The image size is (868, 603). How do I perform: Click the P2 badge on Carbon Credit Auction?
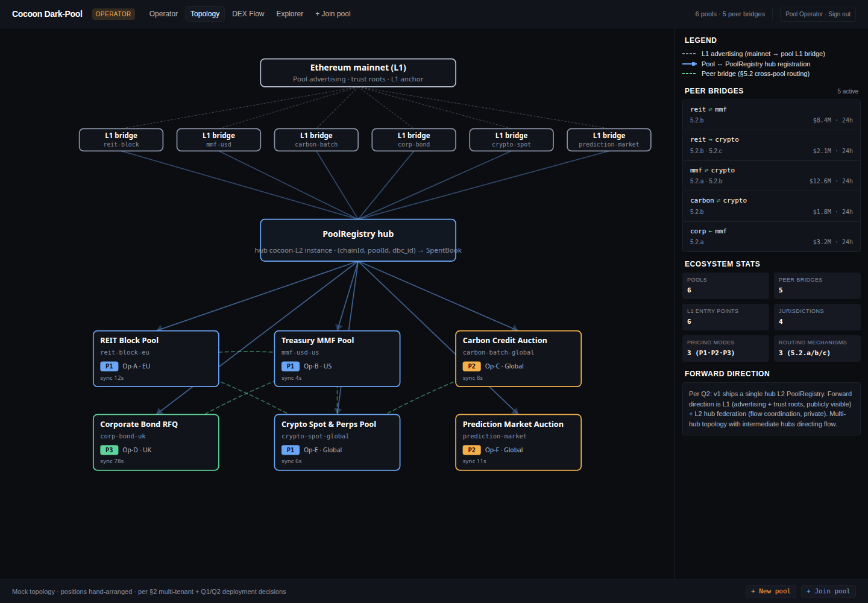(472, 367)
